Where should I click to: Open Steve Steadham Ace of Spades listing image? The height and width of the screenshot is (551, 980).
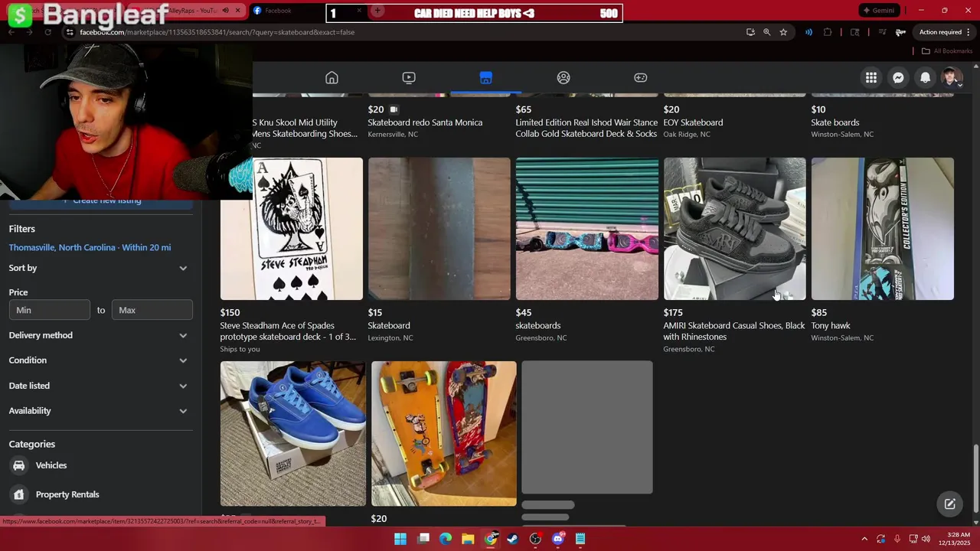coord(292,229)
